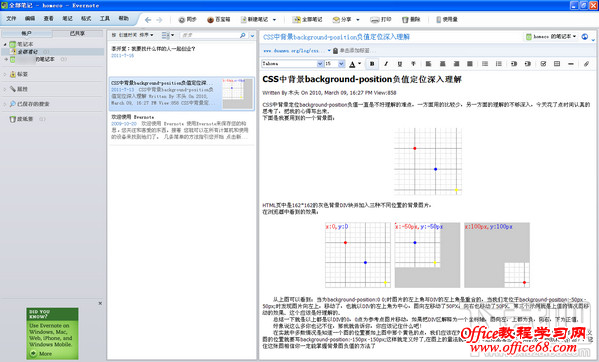Create a note with 新建笔记 button

pyautogui.click(x=254, y=19)
